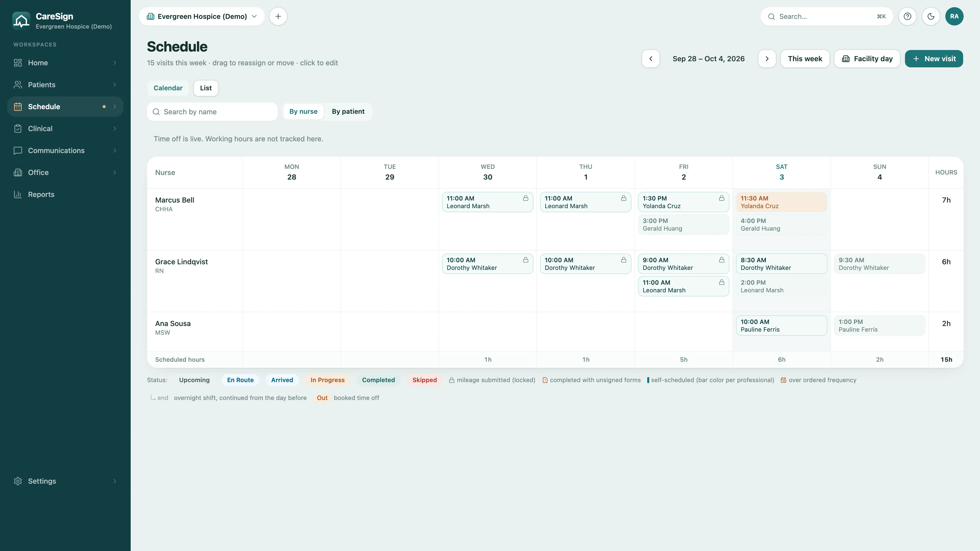Click lock icon on Marcus Bell Wednesday visit
980x551 pixels.
(525, 198)
